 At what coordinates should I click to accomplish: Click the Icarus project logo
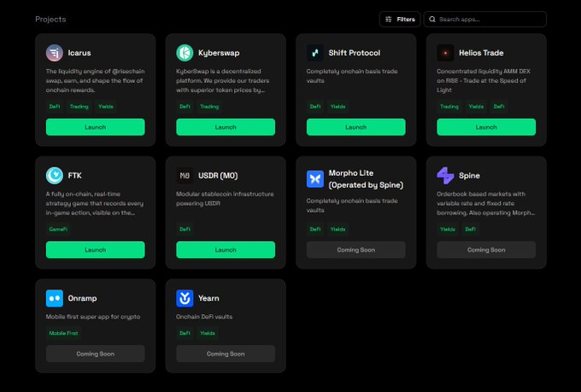(55, 53)
